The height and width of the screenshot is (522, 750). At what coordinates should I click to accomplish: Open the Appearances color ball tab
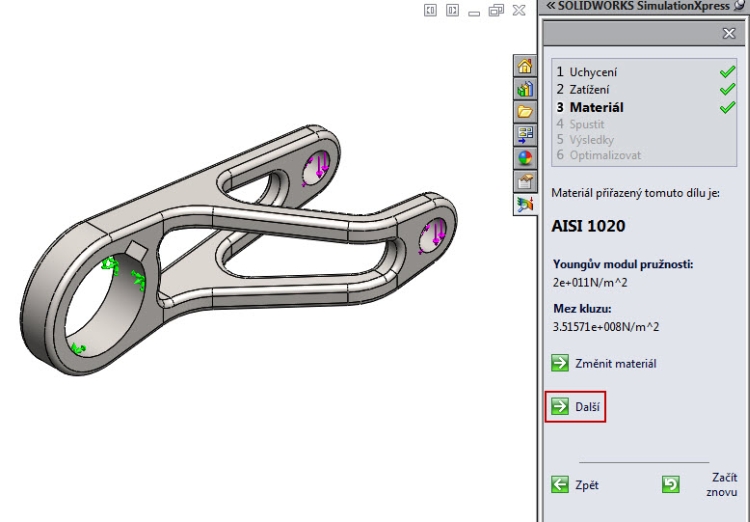[525, 157]
